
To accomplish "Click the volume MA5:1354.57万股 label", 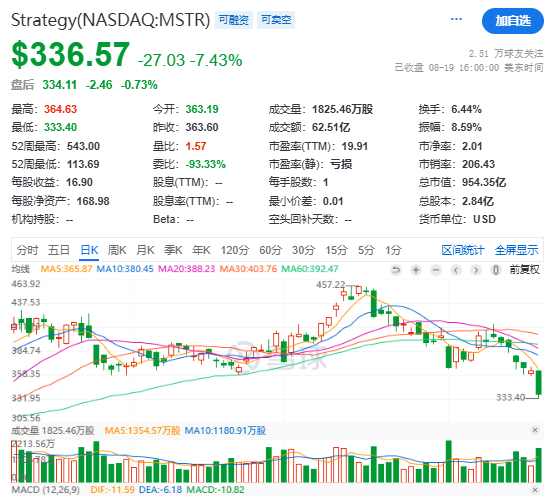I will click(x=142, y=431).
